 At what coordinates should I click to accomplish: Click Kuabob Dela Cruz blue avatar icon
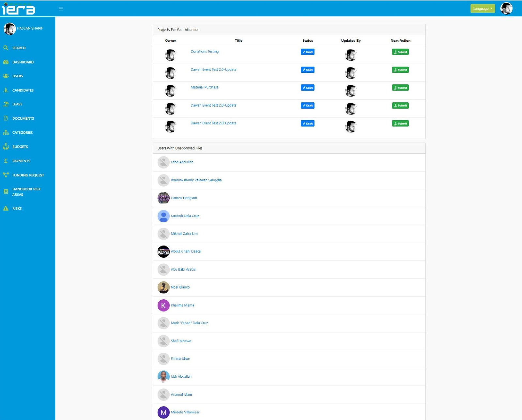(163, 216)
